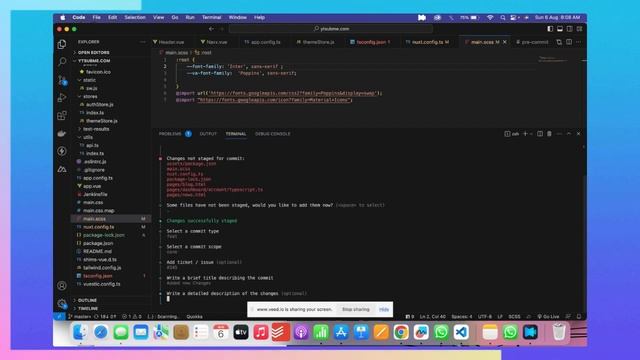Open the Nuxt mountain icon view
Image resolution: width=640 pixels, height=360 pixels.
tap(62, 169)
